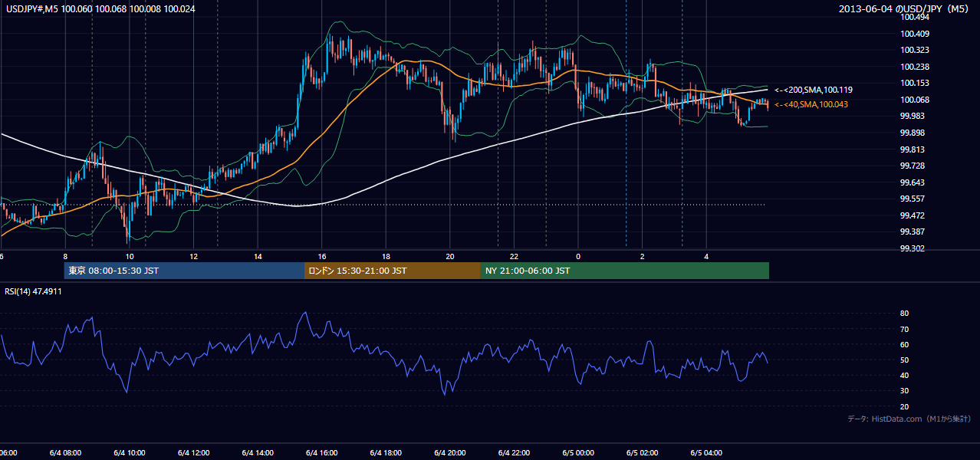The width and height of the screenshot is (980, 460).
Task: Click hour label 10 under price chart
Action: pyautogui.click(x=130, y=257)
